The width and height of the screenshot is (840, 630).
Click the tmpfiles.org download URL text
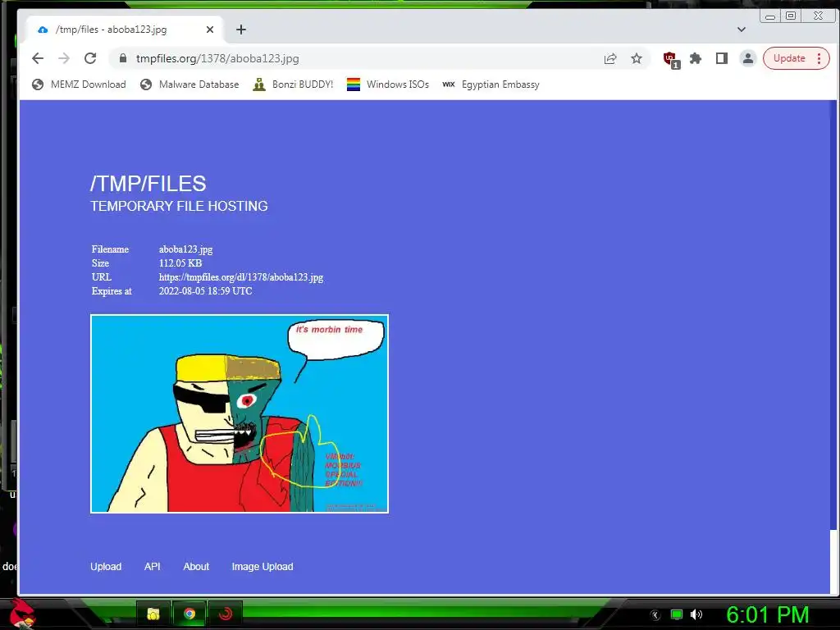click(x=241, y=277)
